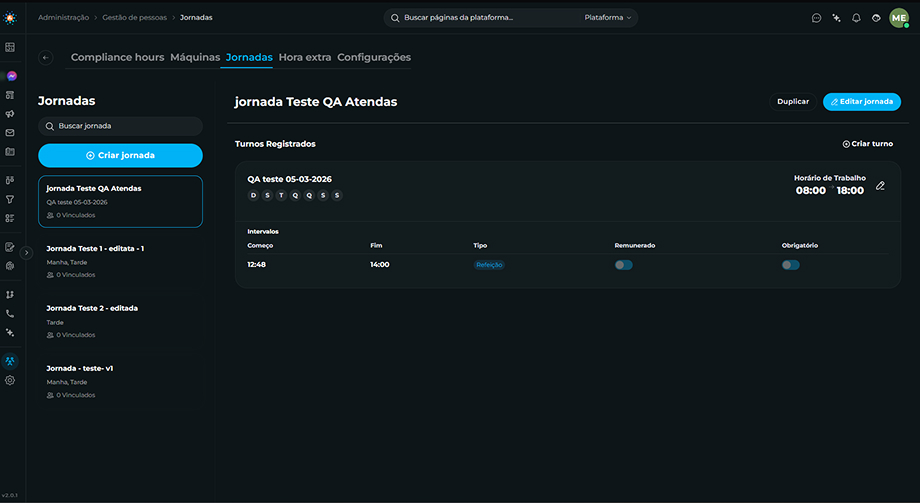Select the Jornada - teste- v1 card

pos(120,381)
